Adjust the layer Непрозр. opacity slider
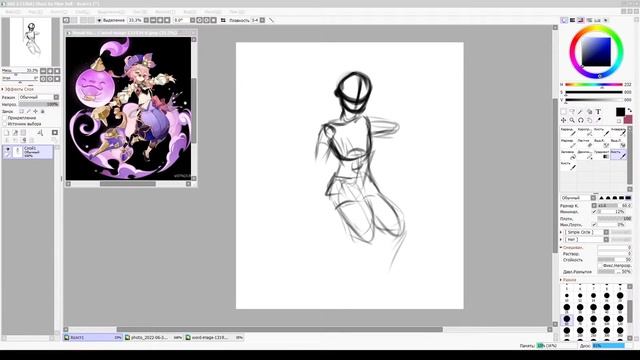 point(38,104)
